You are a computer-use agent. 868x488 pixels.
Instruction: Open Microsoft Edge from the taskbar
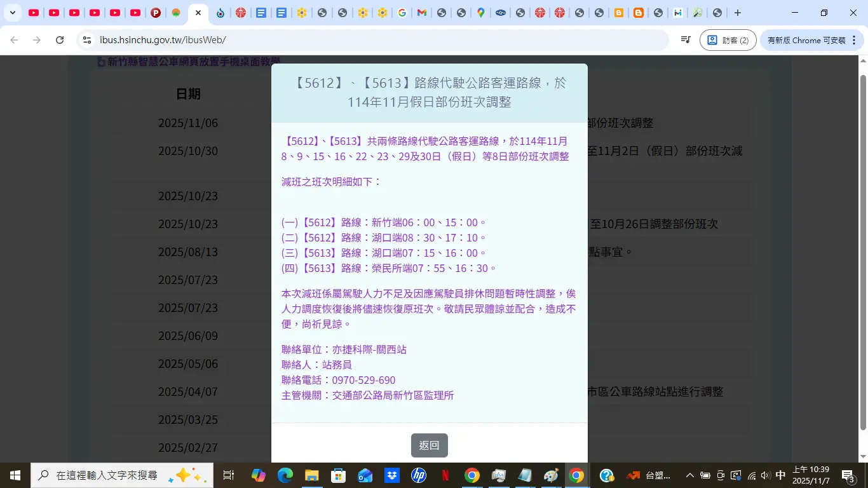coord(285,475)
